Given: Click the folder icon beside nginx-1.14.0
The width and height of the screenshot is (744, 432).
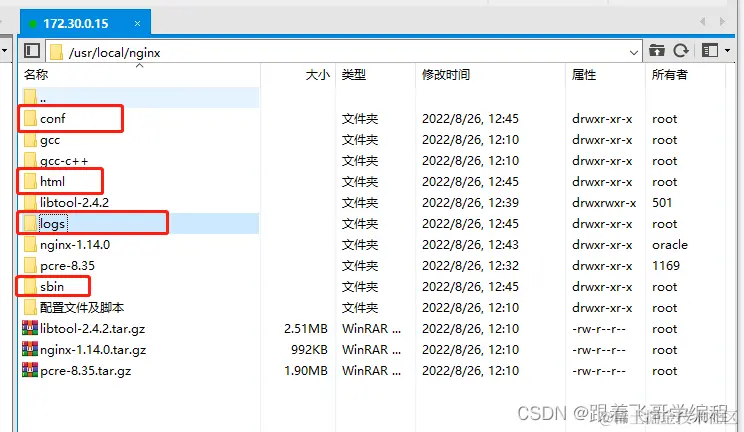Looking at the screenshot, I should point(30,244).
